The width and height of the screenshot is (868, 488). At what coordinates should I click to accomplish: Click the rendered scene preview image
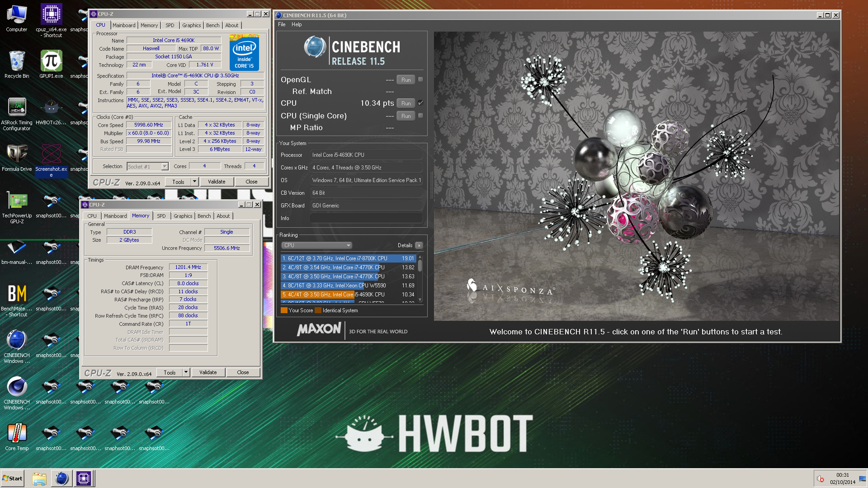coord(637,176)
